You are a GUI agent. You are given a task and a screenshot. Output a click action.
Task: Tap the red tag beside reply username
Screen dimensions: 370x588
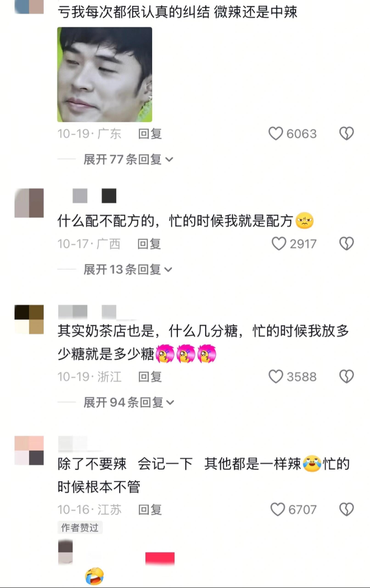pyautogui.click(x=160, y=558)
